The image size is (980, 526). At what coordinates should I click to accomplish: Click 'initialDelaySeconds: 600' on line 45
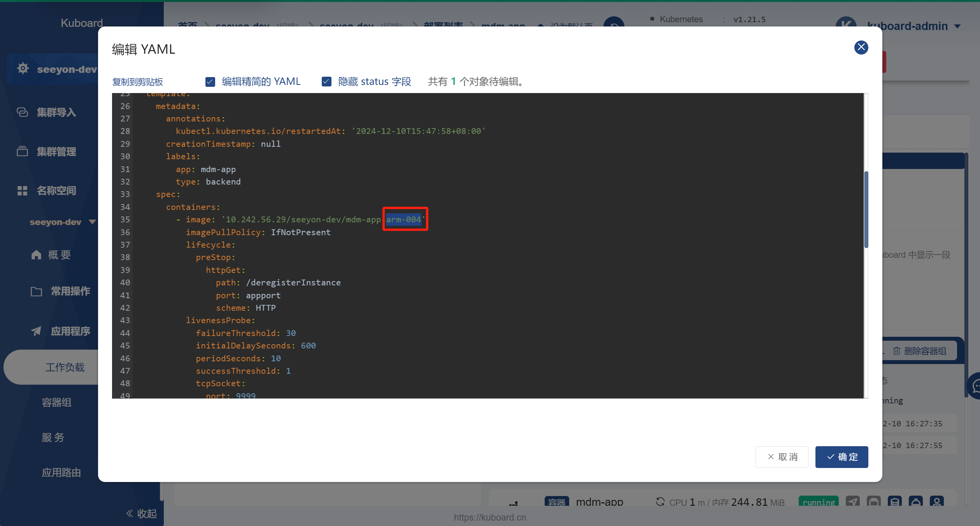pos(256,346)
